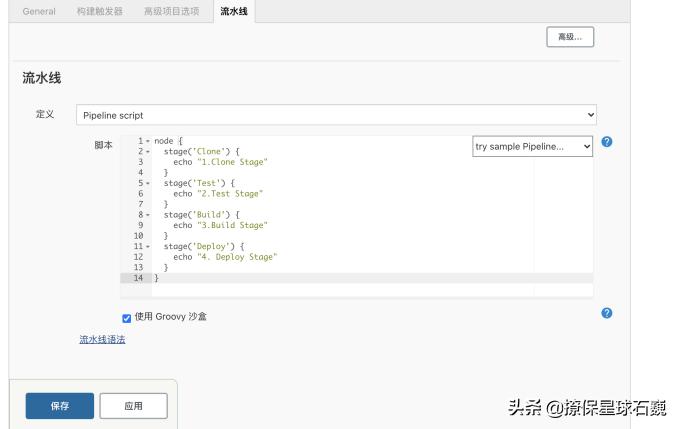The image size is (679, 429).
Task: Click line number 10 in the gutter
Action: pyautogui.click(x=138, y=235)
